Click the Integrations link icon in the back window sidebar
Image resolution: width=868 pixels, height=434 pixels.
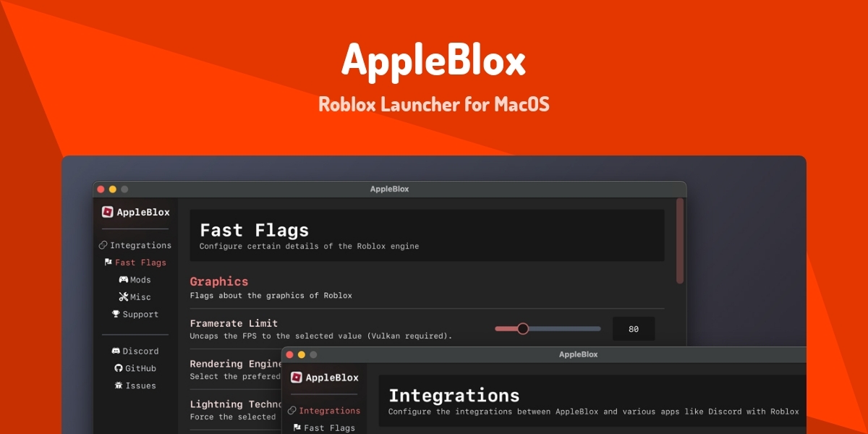pyautogui.click(x=103, y=245)
